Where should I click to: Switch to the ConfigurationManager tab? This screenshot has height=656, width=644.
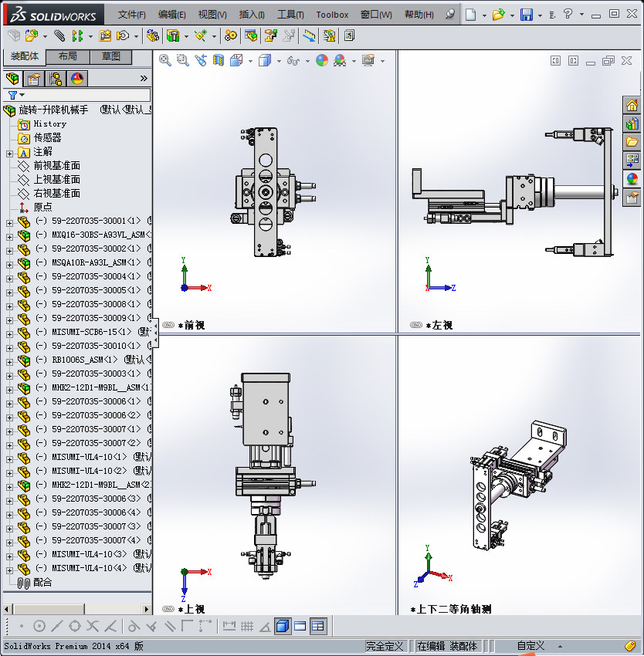click(56, 79)
